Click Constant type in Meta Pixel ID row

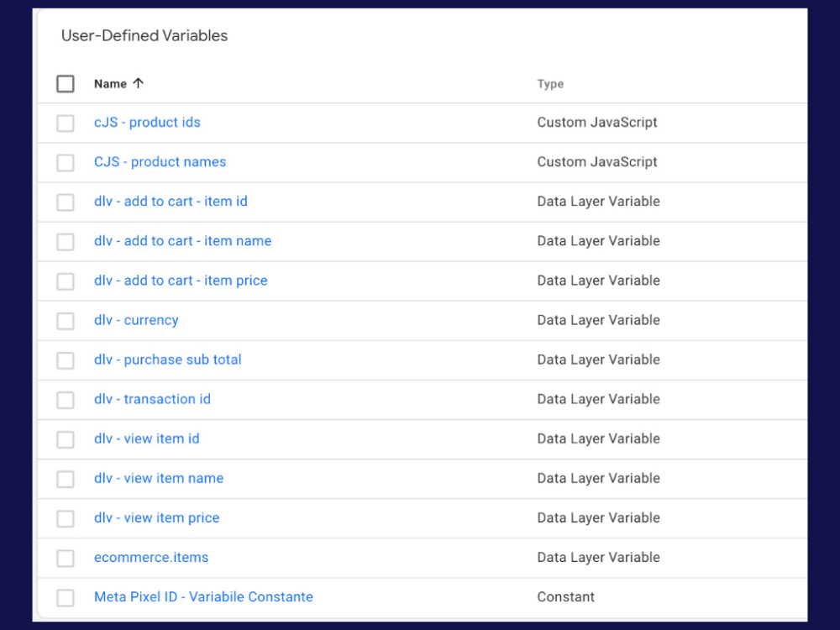(x=565, y=596)
